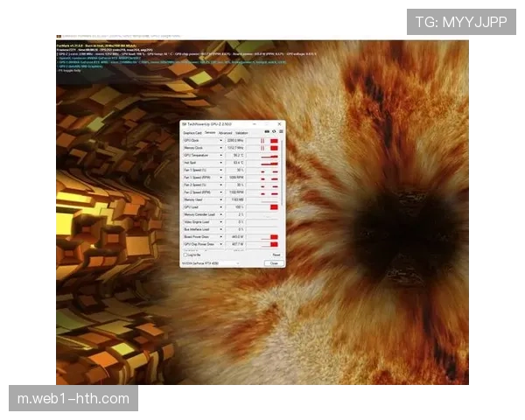Select the NVIDIA GeForce RTX 4090 device dropdown

point(210,262)
